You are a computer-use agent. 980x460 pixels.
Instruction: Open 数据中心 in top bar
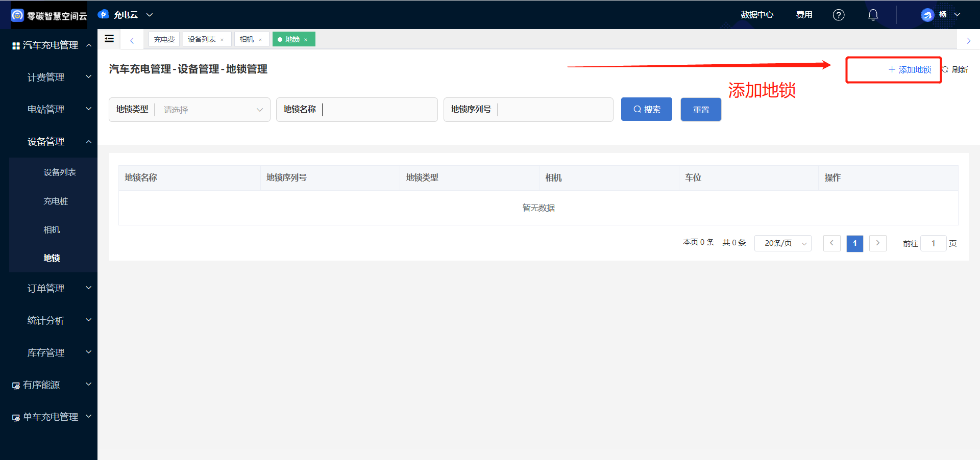(x=757, y=15)
